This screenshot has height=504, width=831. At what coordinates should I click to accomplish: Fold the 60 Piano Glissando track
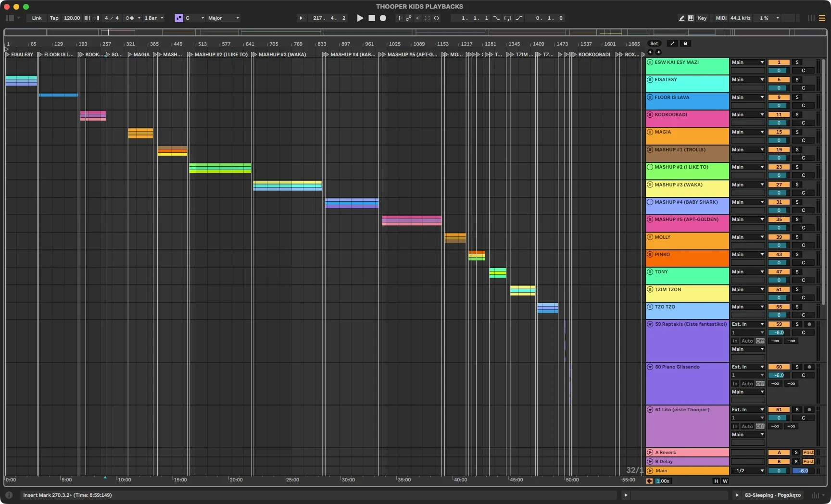coord(650,367)
